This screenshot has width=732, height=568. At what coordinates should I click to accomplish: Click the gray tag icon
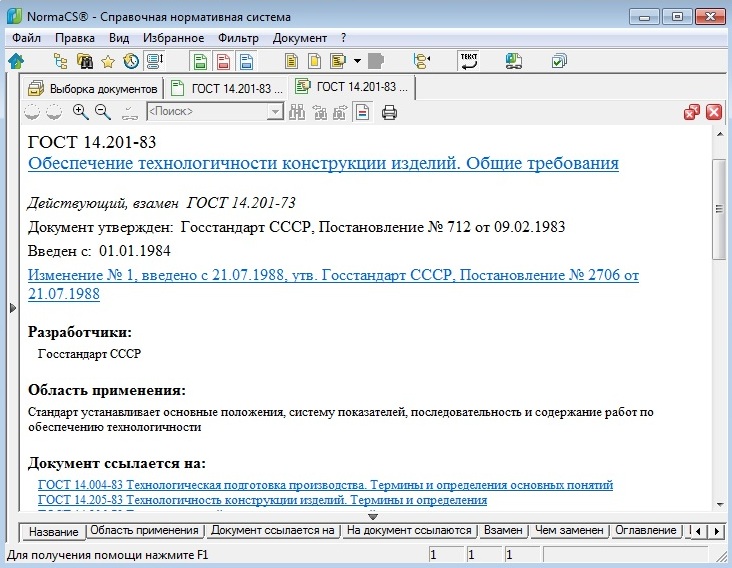(376, 61)
